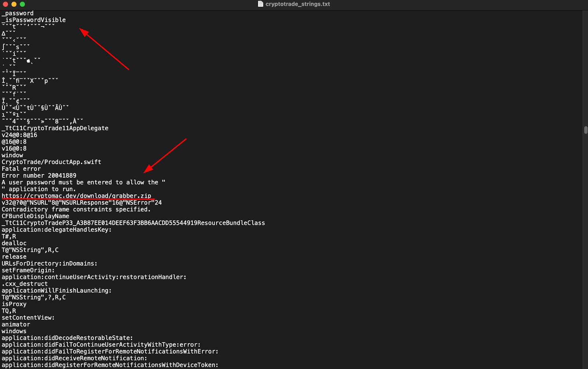Click the 'TQ,R' line
Image resolution: width=588 pixels, height=369 pixels.
tap(9, 311)
